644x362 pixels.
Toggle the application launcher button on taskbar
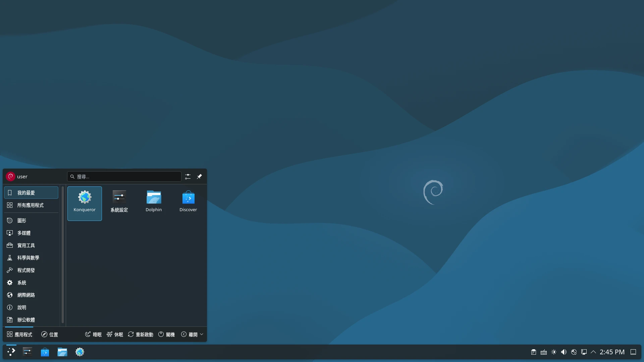click(11, 352)
